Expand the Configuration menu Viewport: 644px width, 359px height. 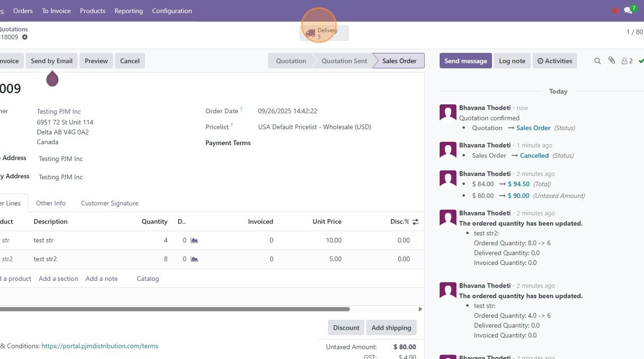tap(172, 11)
